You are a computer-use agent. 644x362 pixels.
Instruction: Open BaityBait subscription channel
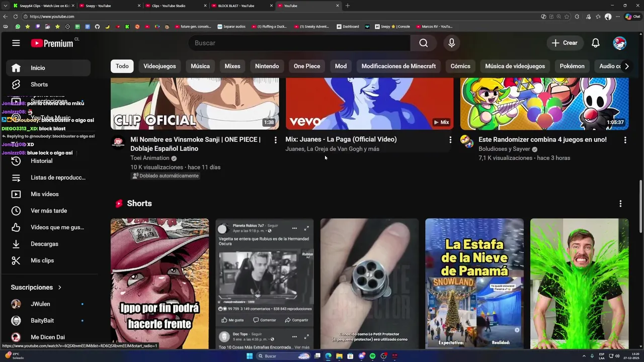click(48, 321)
